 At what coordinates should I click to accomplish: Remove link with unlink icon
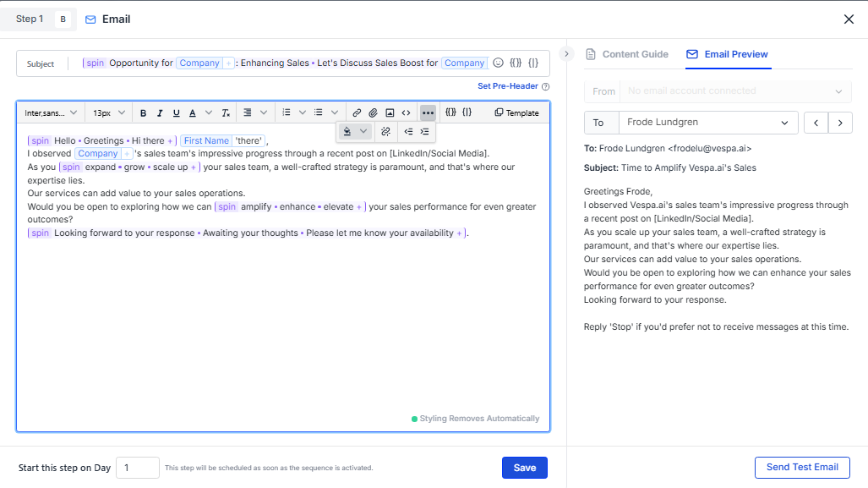coord(386,132)
